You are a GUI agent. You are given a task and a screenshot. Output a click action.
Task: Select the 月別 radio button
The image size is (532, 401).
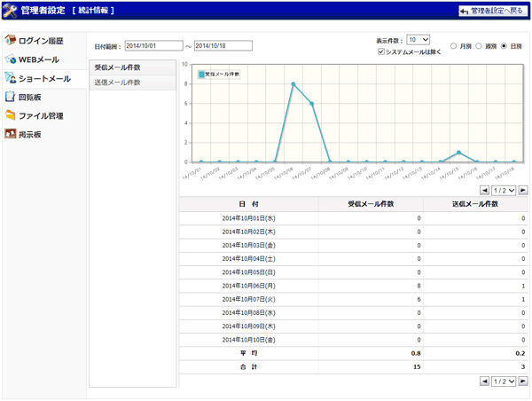click(453, 46)
